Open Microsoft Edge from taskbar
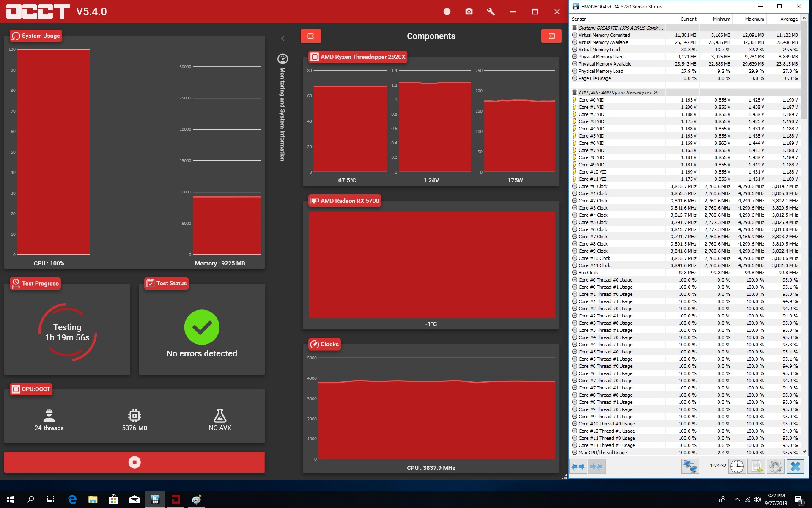Viewport: 812px width, 508px height. (72, 500)
